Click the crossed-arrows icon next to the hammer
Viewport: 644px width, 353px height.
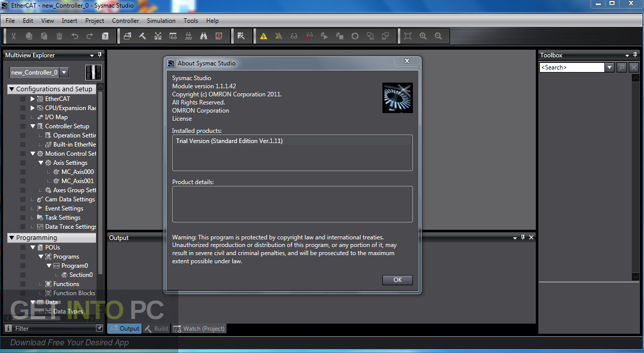158,36
